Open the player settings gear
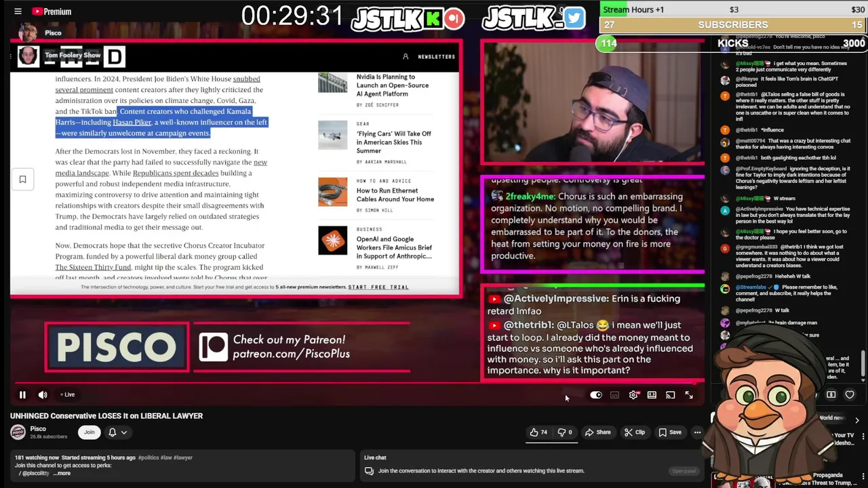Screen dimensions: 868x488 coord(633,394)
